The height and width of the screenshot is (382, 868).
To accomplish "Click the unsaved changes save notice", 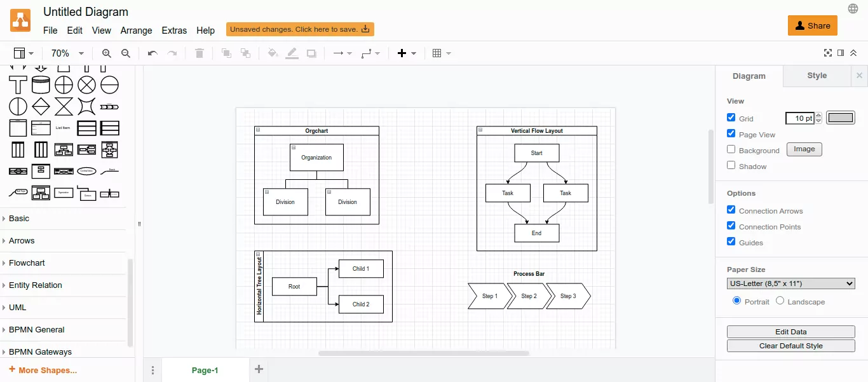I will point(300,29).
